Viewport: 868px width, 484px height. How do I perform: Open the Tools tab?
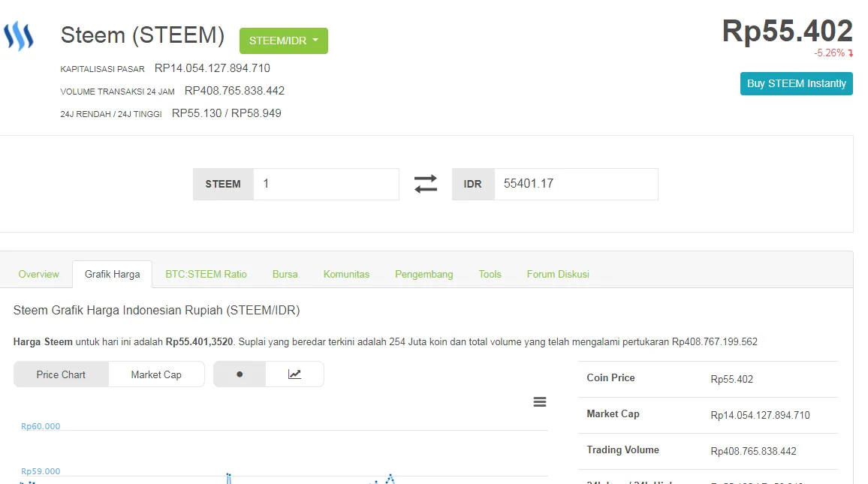490,275
